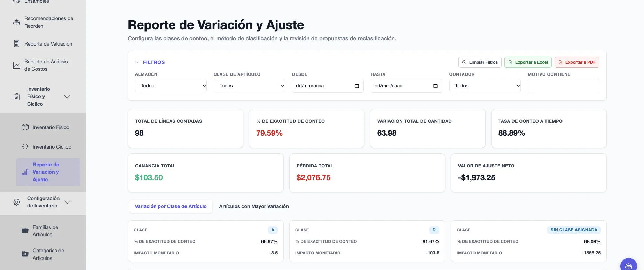Image resolution: width=644 pixels, height=270 pixels.
Task: Open Recomendaciones de Reorden robot icon
Action: 17,22
